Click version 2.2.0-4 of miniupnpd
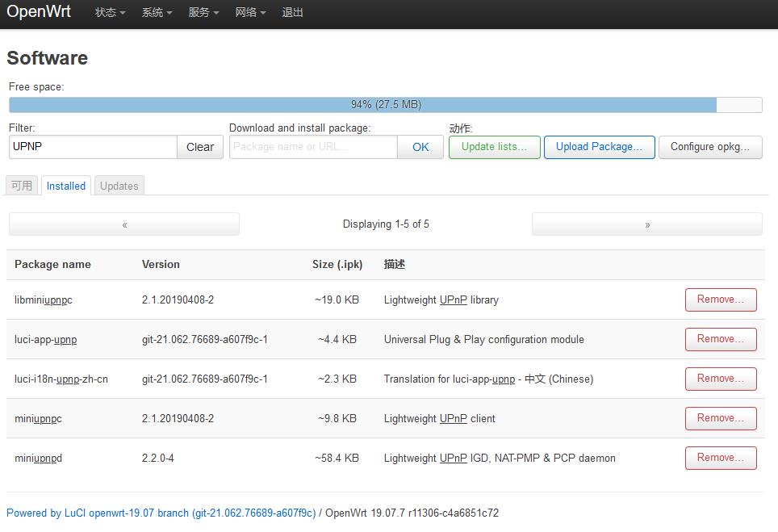778x532 pixels. (158, 458)
